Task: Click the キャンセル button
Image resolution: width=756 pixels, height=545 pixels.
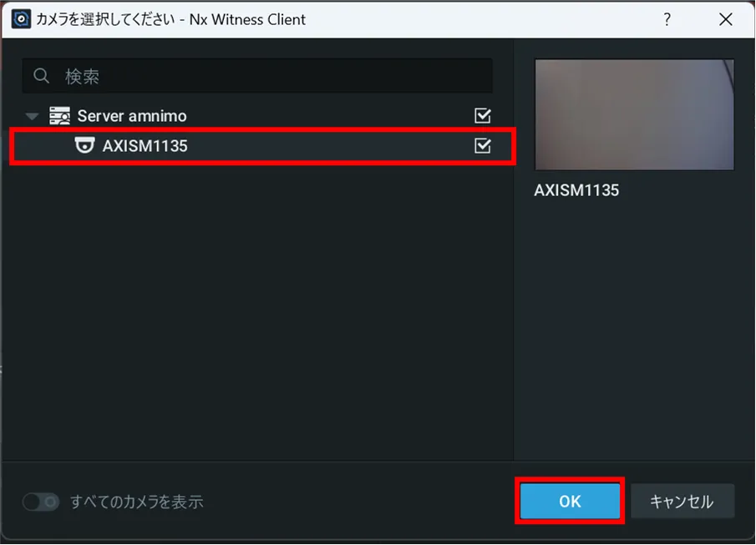Action: coord(682,501)
